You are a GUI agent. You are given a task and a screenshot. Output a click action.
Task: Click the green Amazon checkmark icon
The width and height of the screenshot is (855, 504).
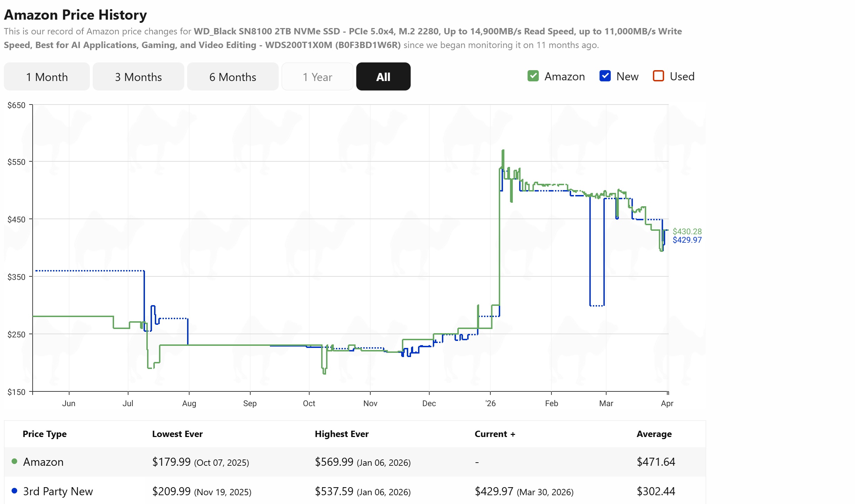pyautogui.click(x=533, y=76)
